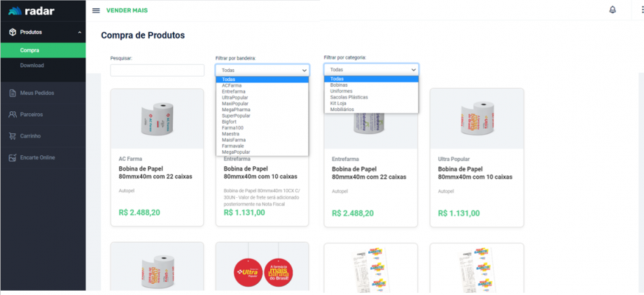This screenshot has height=295, width=644.
Task: Click the Meus Pedidos document icon
Action: (x=13, y=93)
